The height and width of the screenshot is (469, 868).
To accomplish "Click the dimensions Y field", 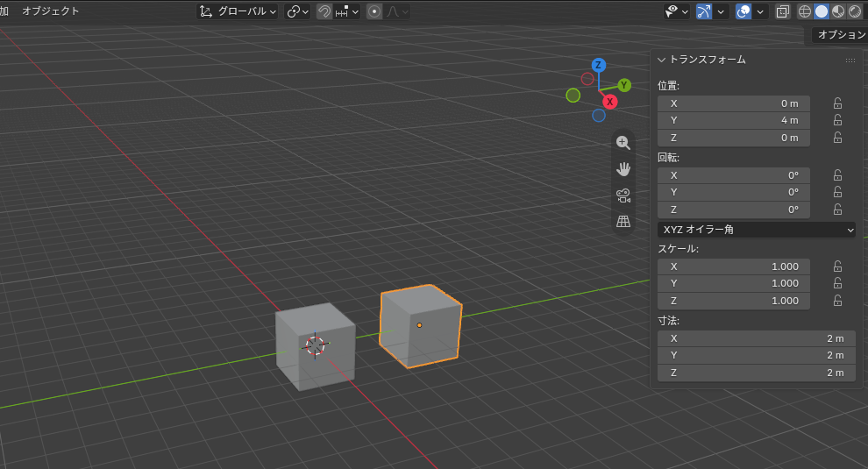I will [x=756, y=355].
